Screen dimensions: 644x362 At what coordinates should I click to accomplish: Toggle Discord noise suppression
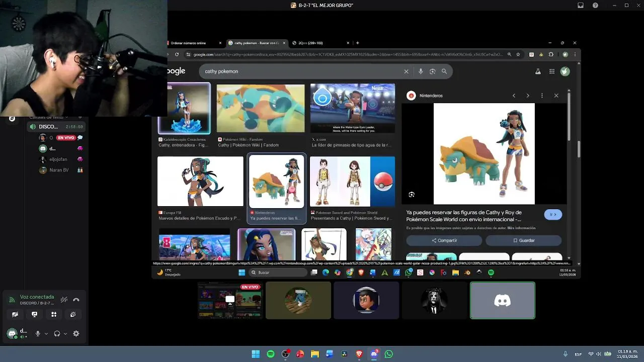click(x=64, y=300)
